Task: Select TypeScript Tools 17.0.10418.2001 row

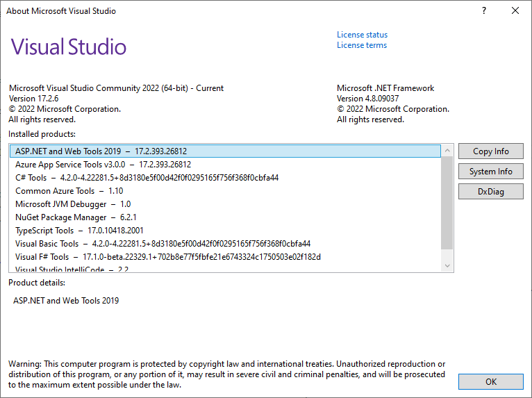Action: (225, 231)
